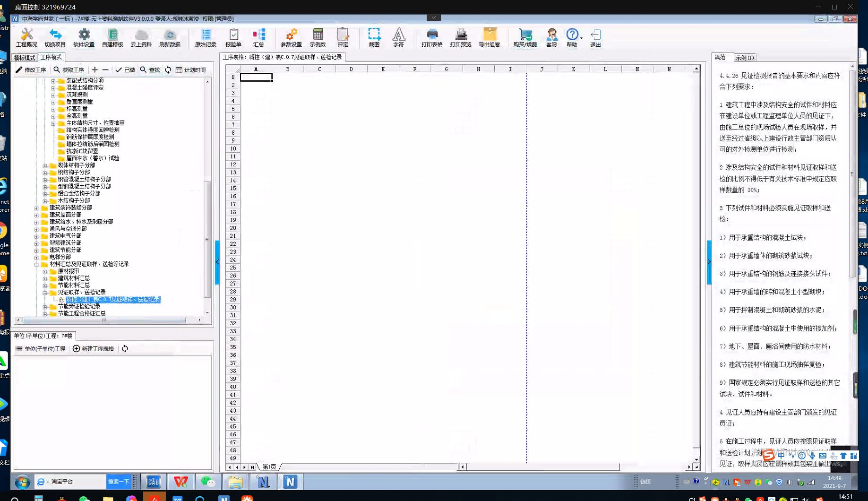This screenshot has height=501, width=868.
Task: Open 导出组卷 export icon
Action: coord(489,37)
